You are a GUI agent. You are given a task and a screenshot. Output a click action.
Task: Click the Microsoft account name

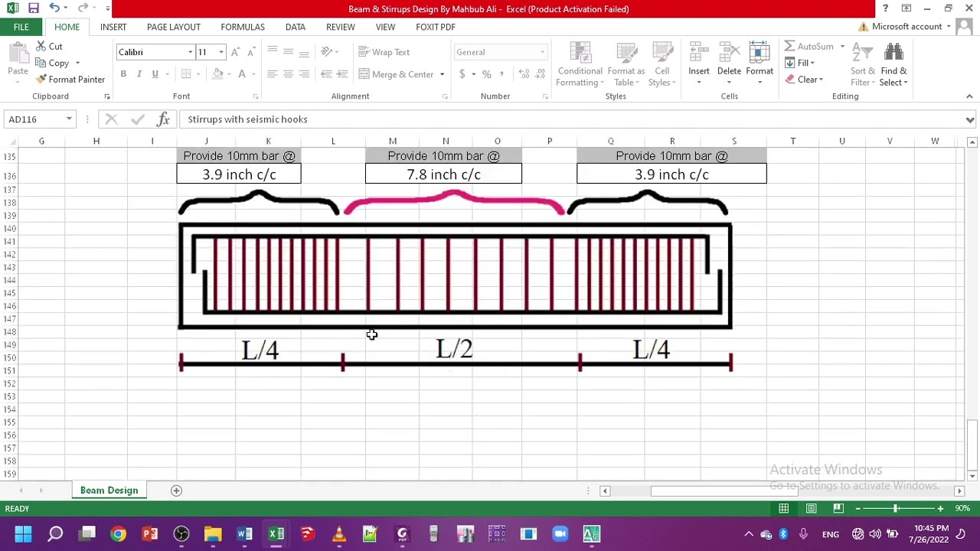pos(906,27)
